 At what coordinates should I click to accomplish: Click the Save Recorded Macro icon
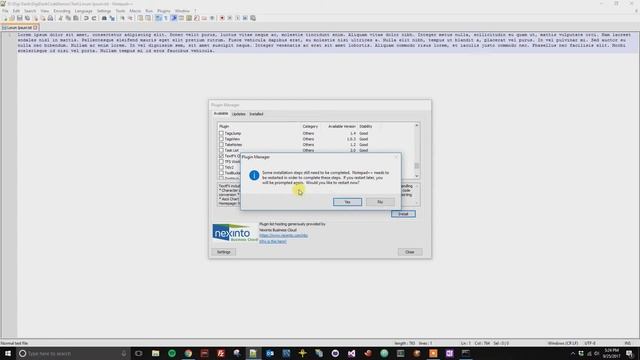[253, 18]
